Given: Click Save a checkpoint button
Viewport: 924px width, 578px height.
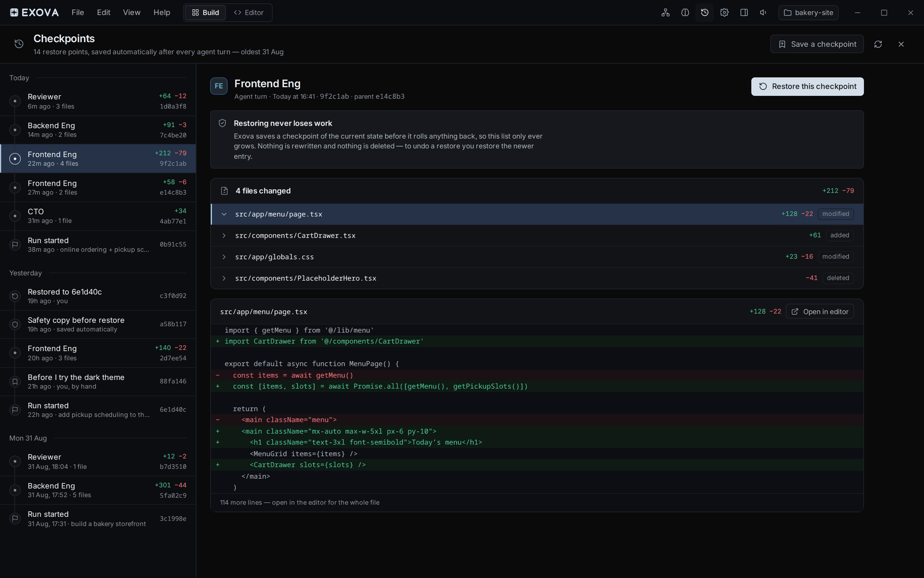Looking at the screenshot, I should pos(817,44).
